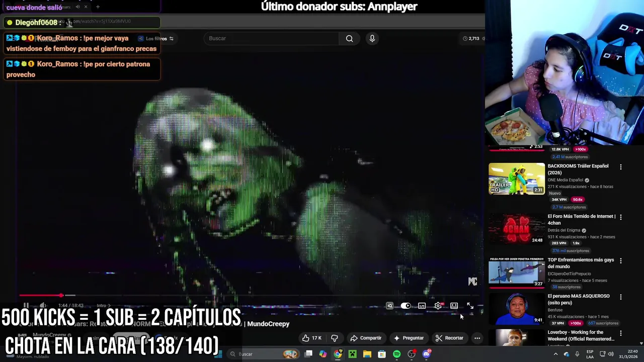
Task: Click the YouTube search magnifier button
Action: click(x=349, y=38)
